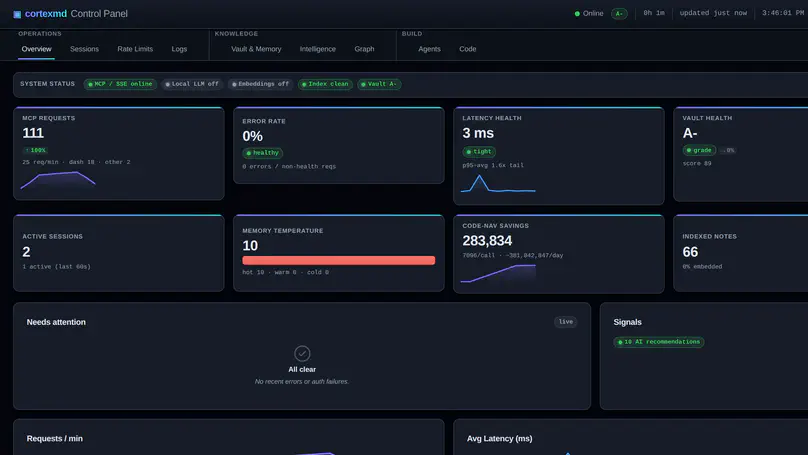Click the cortexmd logo icon

point(17,14)
